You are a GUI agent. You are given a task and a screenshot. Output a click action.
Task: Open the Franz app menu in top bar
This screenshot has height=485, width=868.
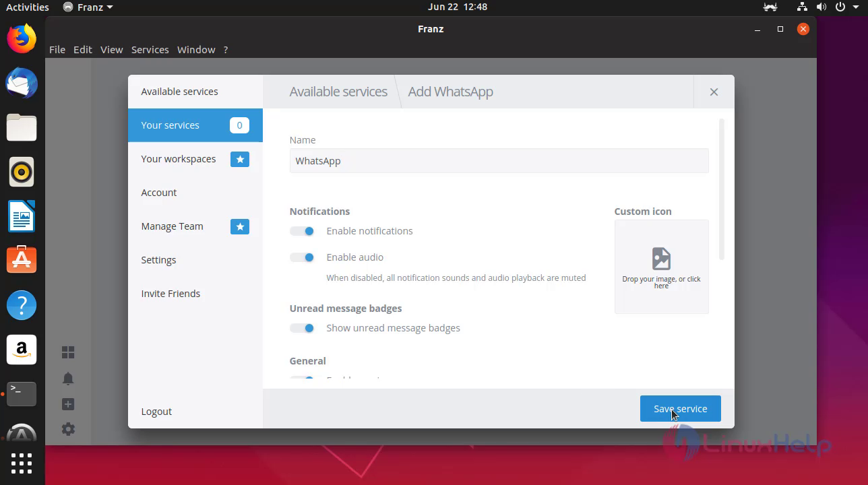click(x=88, y=7)
